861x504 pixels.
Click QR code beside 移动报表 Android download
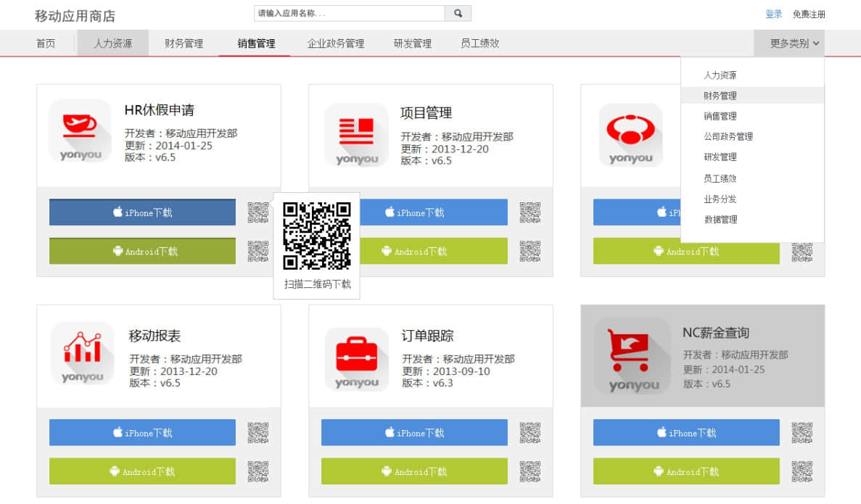(x=258, y=471)
